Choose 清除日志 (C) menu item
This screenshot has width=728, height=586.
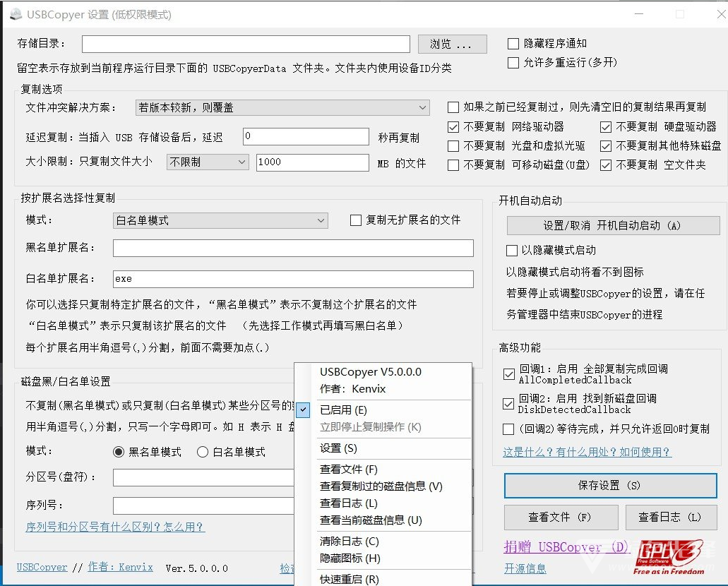click(x=383, y=542)
